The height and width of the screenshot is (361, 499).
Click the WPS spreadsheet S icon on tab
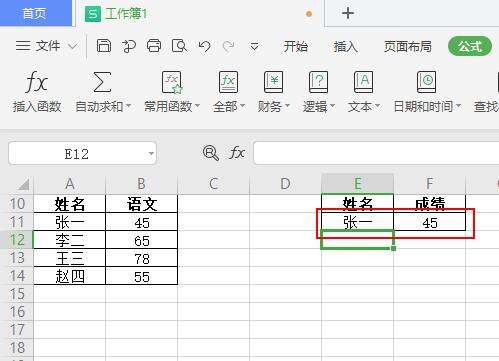(92, 14)
